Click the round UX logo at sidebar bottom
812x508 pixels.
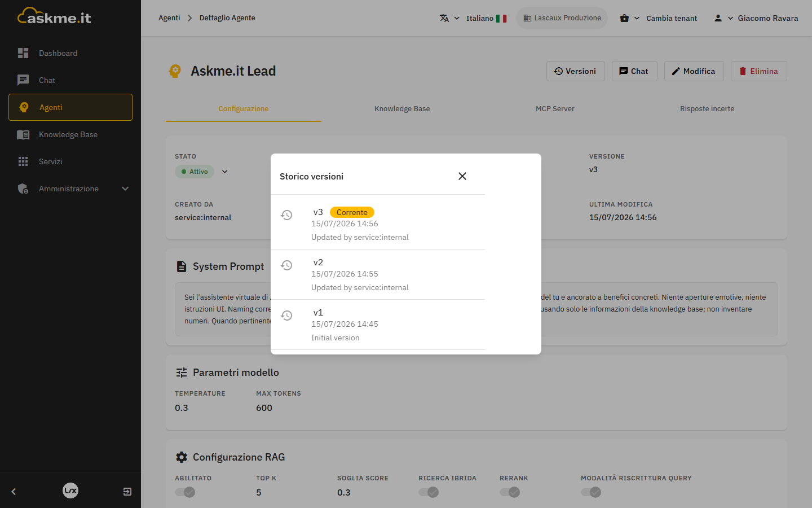click(x=70, y=491)
